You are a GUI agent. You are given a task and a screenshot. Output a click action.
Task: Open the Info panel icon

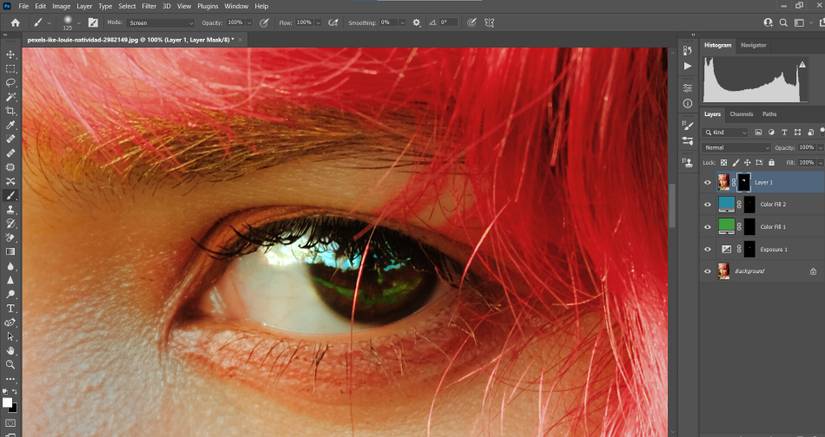tap(687, 104)
